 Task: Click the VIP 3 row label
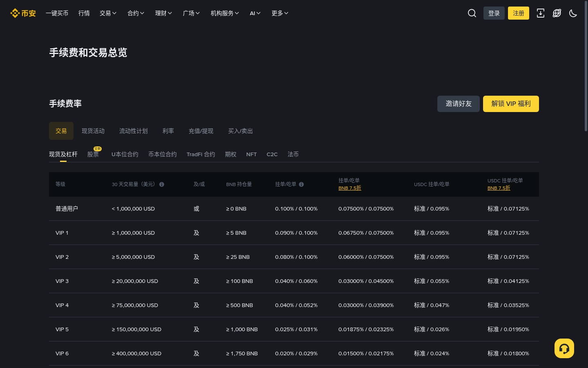pyautogui.click(x=62, y=281)
